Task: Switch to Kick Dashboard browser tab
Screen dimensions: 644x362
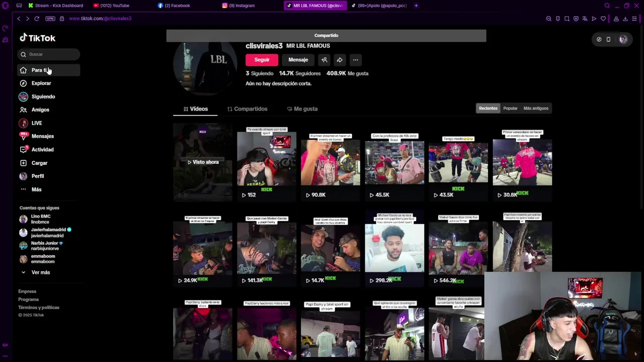Action: click(x=55, y=6)
